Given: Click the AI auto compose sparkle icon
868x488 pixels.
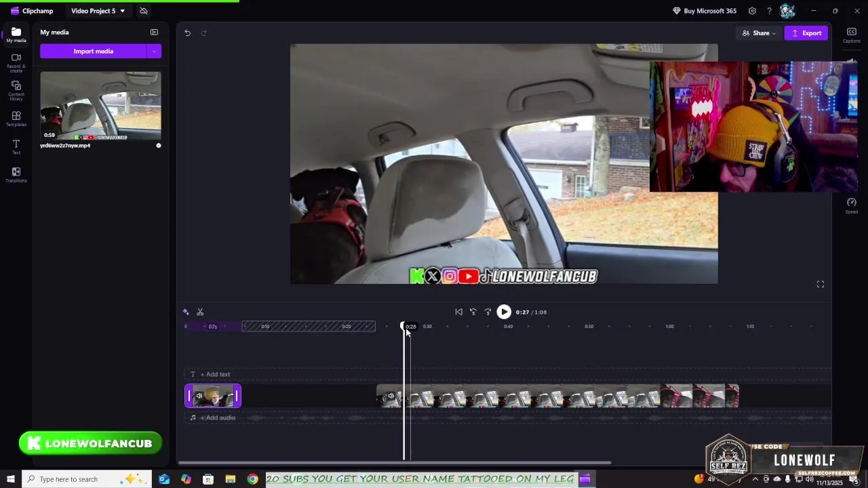Looking at the screenshot, I should (x=186, y=312).
